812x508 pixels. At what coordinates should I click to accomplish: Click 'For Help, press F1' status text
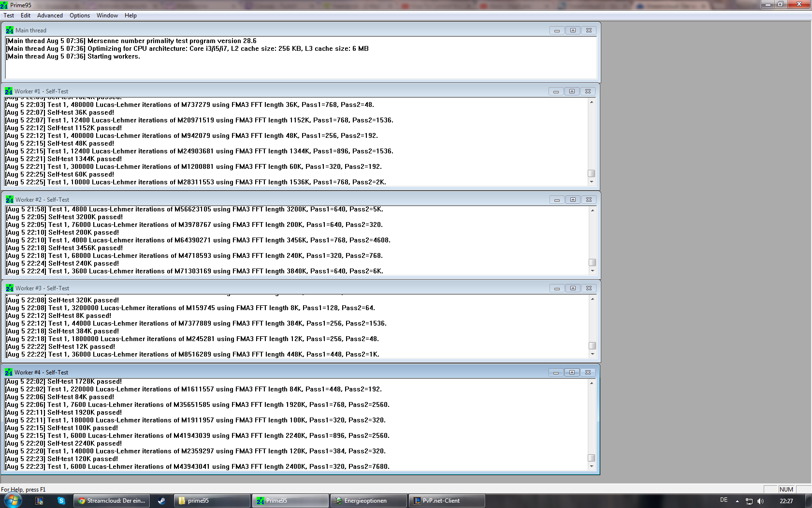coord(23,490)
